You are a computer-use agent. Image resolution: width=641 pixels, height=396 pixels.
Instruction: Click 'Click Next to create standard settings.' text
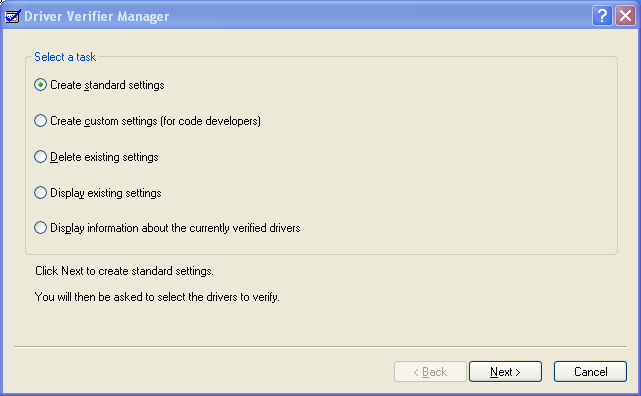[x=124, y=271]
